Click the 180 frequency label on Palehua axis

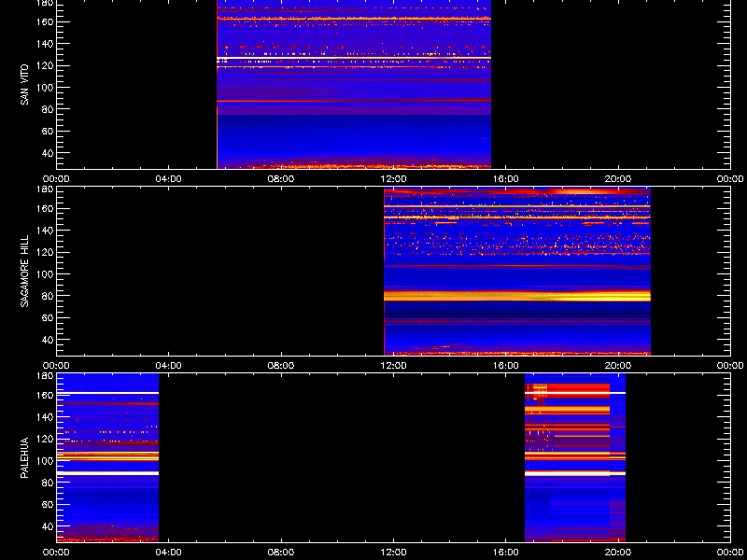click(45, 375)
